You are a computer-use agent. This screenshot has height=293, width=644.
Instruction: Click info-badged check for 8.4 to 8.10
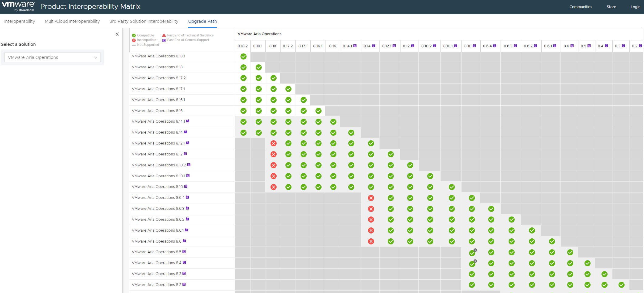coord(472,264)
